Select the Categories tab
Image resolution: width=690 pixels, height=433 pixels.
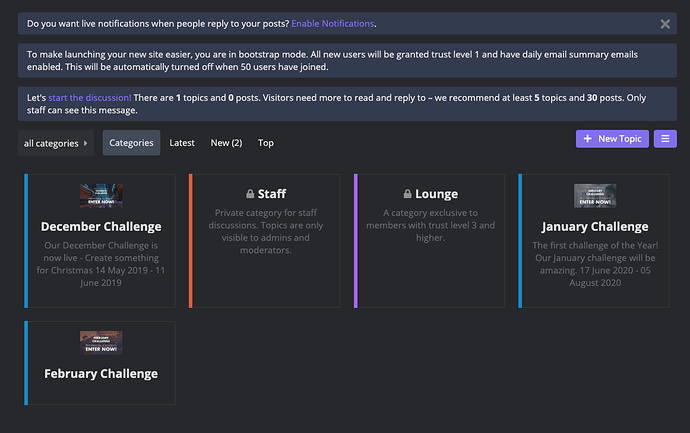131,143
